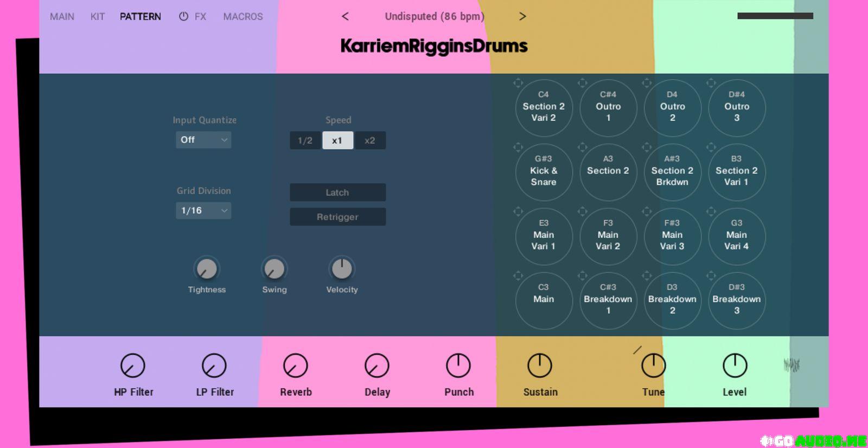Go to next preset with right arrow
This screenshot has height=448, width=868.
pyautogui.click(x=522, y=16)
